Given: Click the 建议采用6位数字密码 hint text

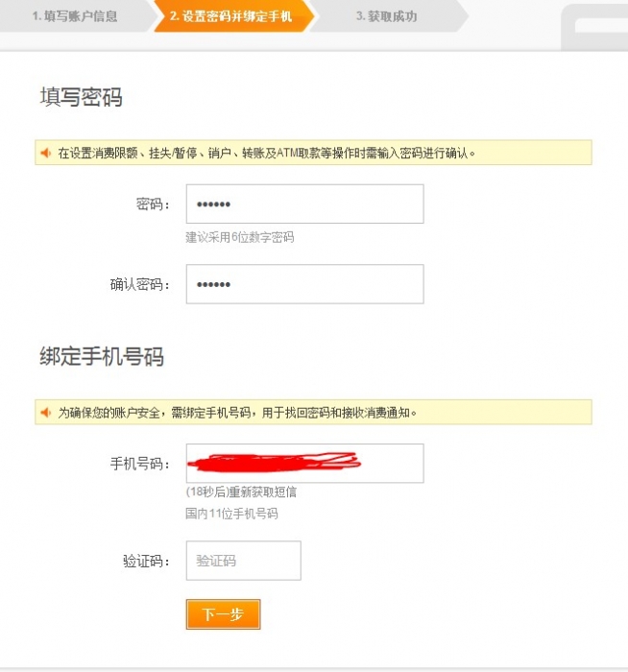Looking at the screenshot, I should coord(240,237).
